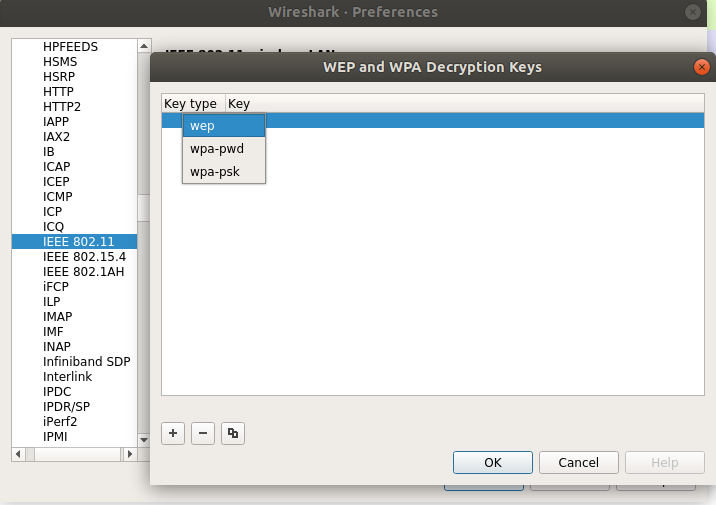Image resolution: width=716 pixels, height=505 pixels.
Task: Cancel the decryption keys dialog
Action: (579, 463)
